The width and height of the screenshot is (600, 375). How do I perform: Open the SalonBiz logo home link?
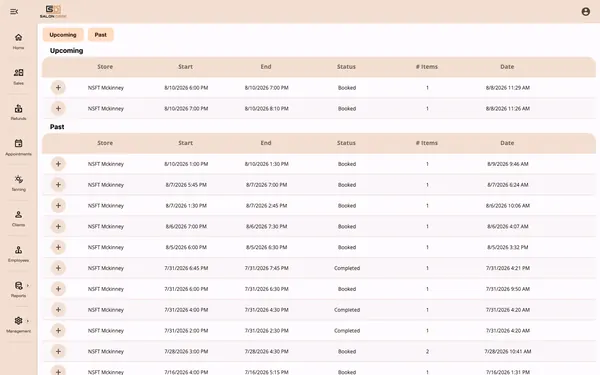tap(53, 11)
